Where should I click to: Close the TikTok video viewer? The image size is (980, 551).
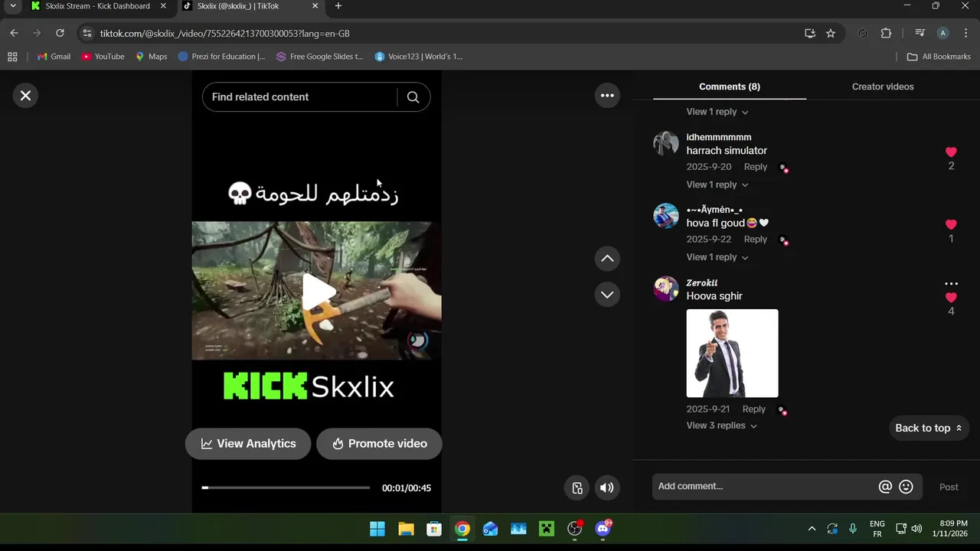click(x=25, y=96)
